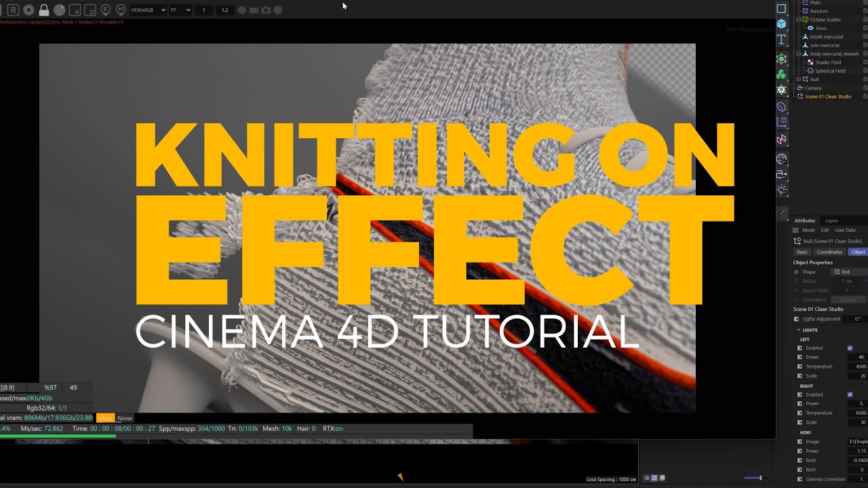Click the clay mode sphere icon

[x=60, y=10]
